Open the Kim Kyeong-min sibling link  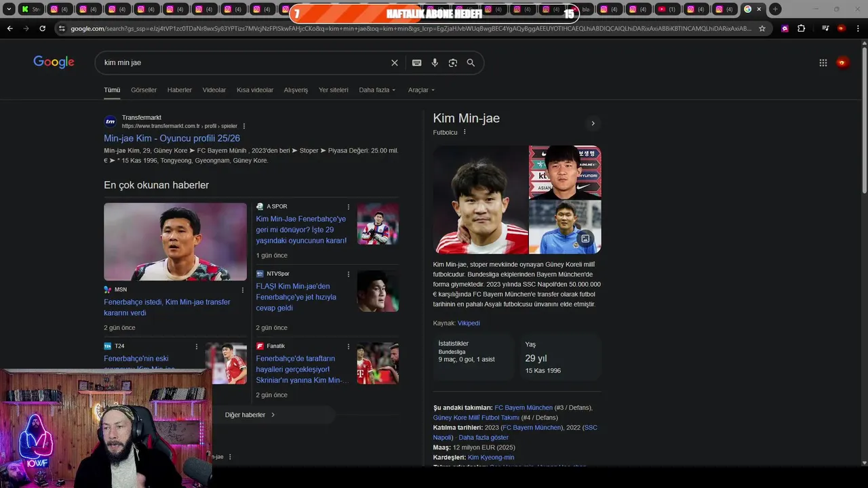pos(491,457)
